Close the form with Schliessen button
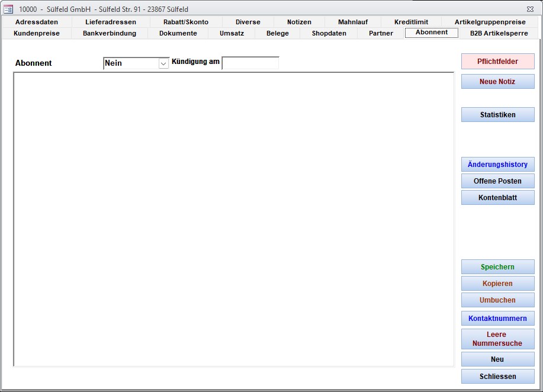 point(497,377)
